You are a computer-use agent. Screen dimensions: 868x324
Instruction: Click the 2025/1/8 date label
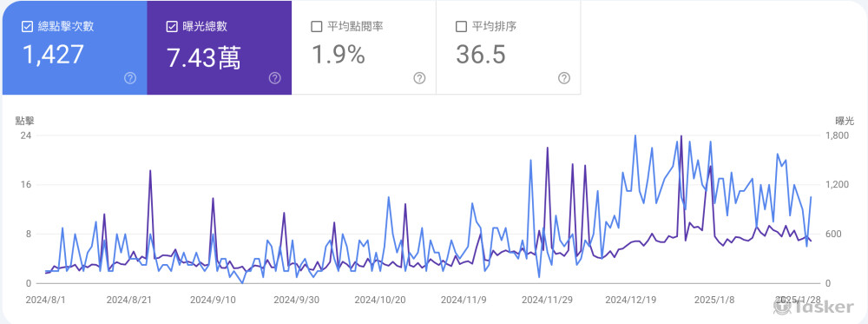coord(714,300)
